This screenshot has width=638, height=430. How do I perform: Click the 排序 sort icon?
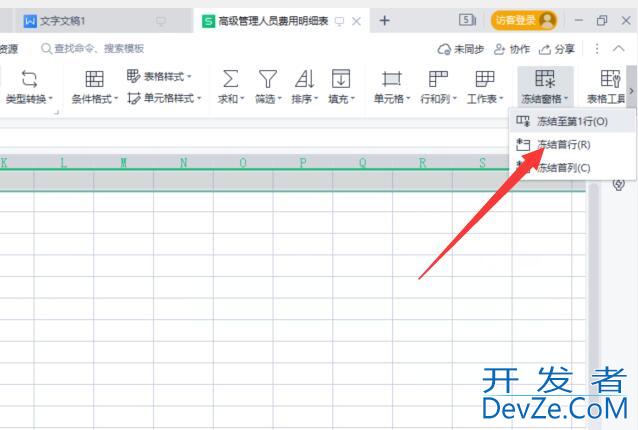tap(304, 79)
